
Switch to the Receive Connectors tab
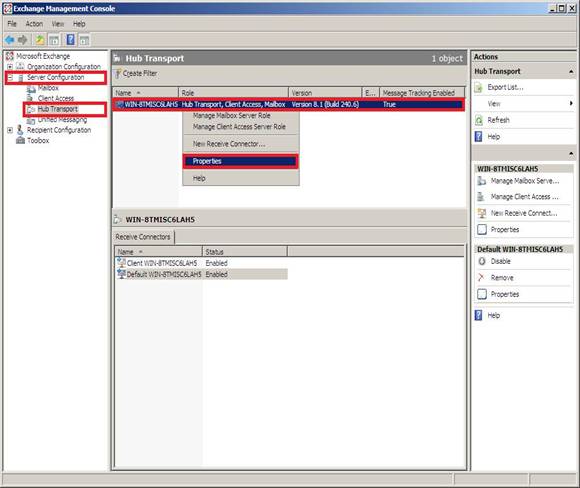tap(143, 237)
